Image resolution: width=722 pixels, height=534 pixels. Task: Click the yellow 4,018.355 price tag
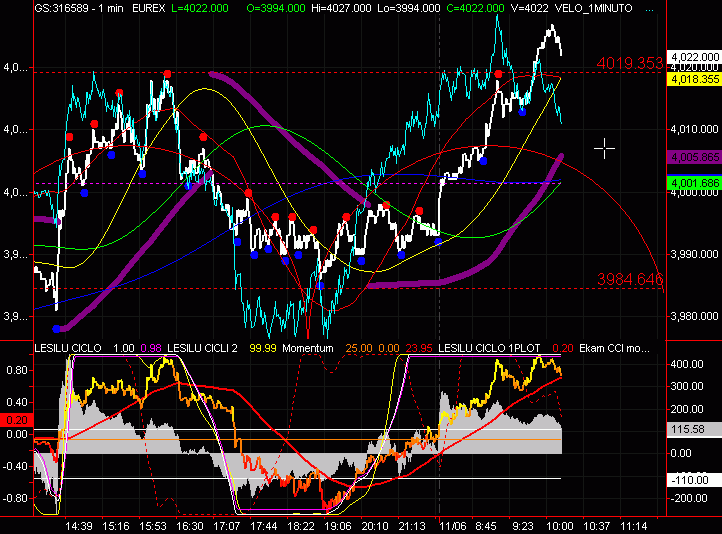click(x=695, y=79)
